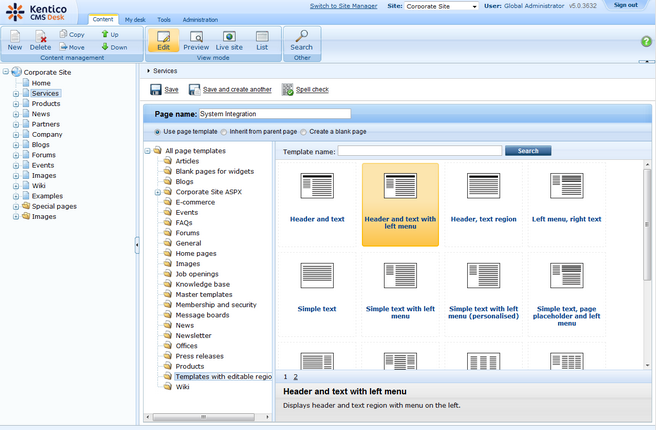Click the green help question icon

point(646,41)
